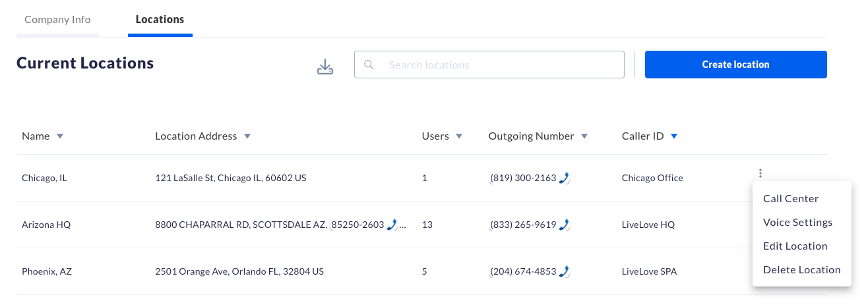Screen dimensions: 868x299
Task: Sort by Name column arrow
Action: [x=60, y=136]
